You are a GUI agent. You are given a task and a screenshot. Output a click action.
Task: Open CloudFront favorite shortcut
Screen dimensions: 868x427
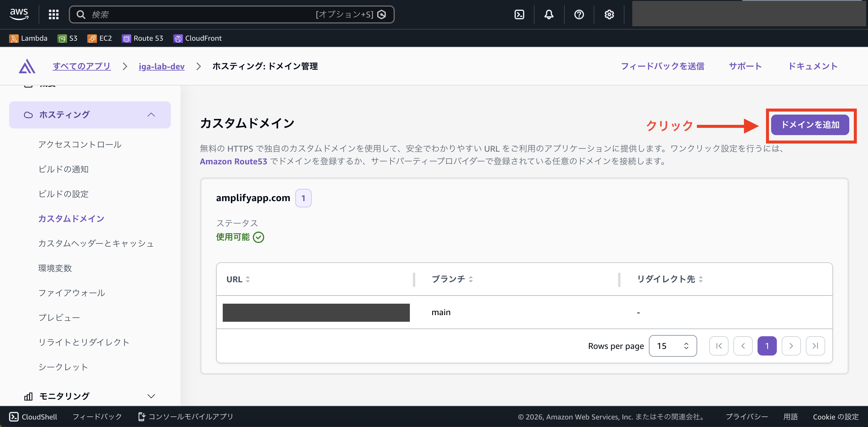(x=197, y=38)
